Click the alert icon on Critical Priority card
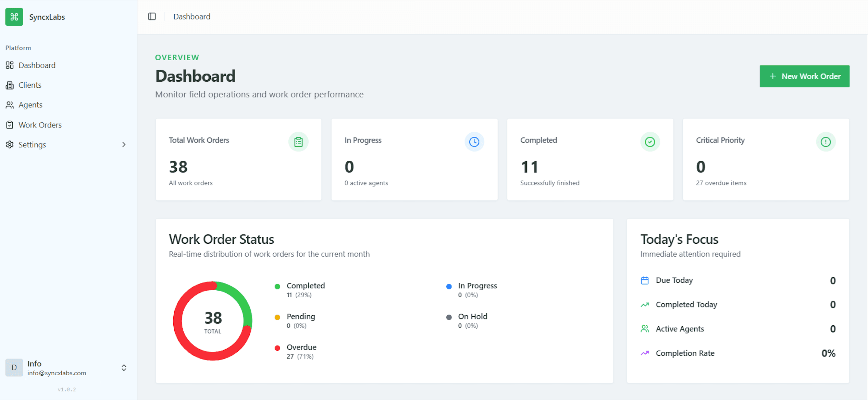Image resolution: width=868 pixels, height=400 pixels. pyautogui.click(x=826, y=142)
